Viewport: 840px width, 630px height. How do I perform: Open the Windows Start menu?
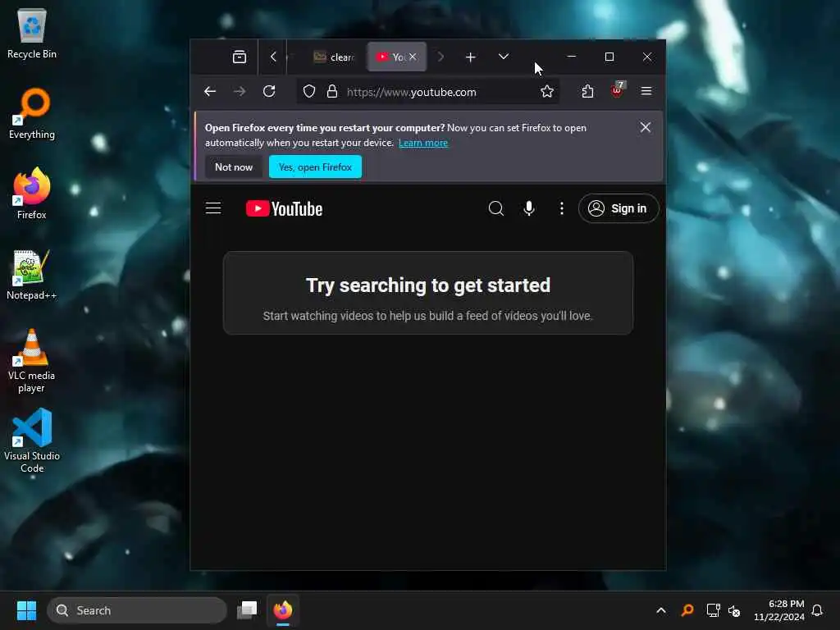[x=26, y=610]
